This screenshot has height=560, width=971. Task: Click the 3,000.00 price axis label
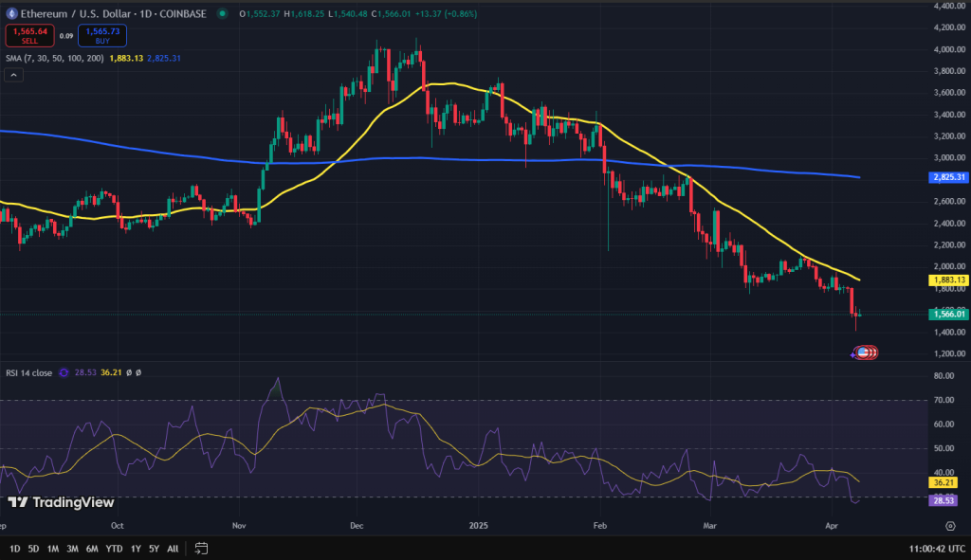coord(949,158)
